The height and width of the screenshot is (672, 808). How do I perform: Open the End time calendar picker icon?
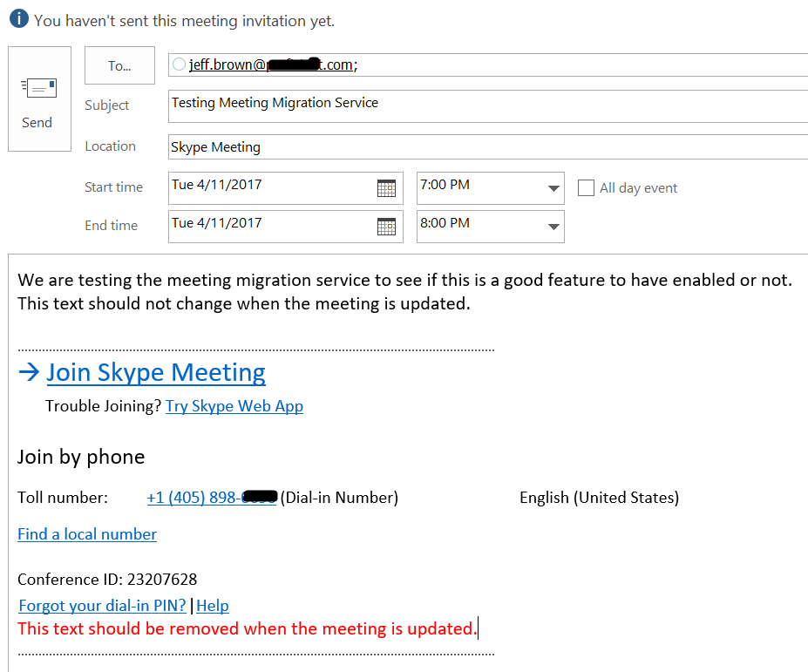[x=386, y=227]
